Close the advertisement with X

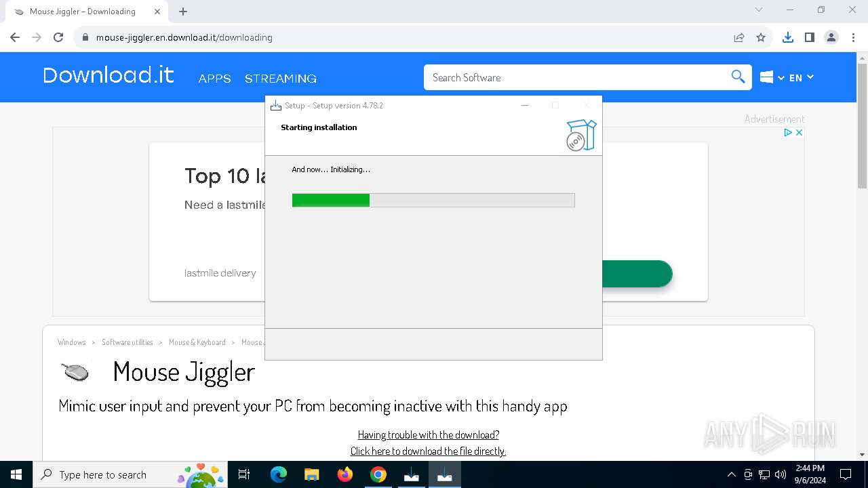(x=799, y=132)
